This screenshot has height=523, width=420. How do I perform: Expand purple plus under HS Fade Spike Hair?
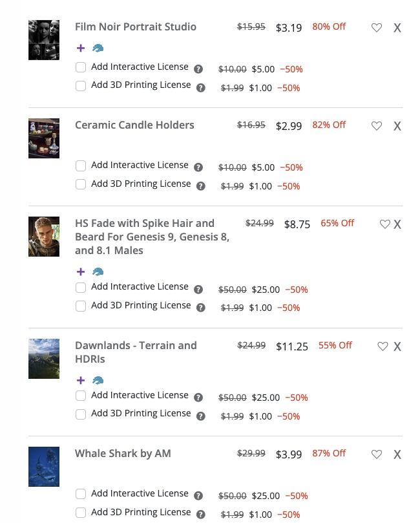coord(81,272)
